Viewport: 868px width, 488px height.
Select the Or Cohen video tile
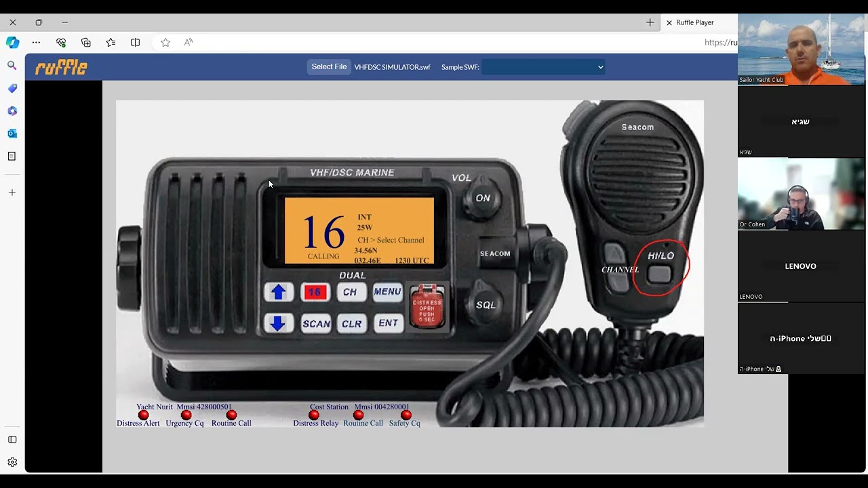801,194
